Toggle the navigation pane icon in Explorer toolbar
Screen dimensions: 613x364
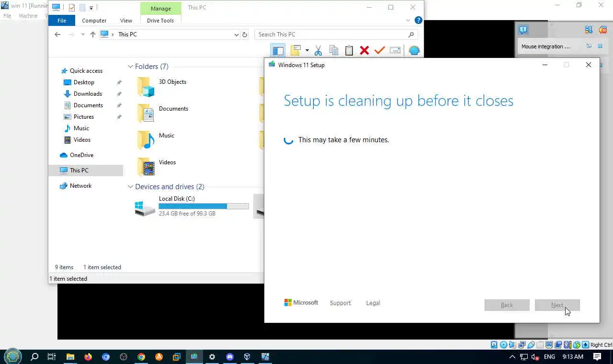278,50
